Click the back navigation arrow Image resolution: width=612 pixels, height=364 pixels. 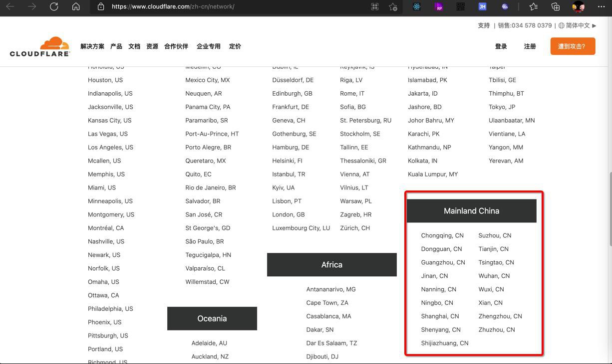(x=10, y=6)
